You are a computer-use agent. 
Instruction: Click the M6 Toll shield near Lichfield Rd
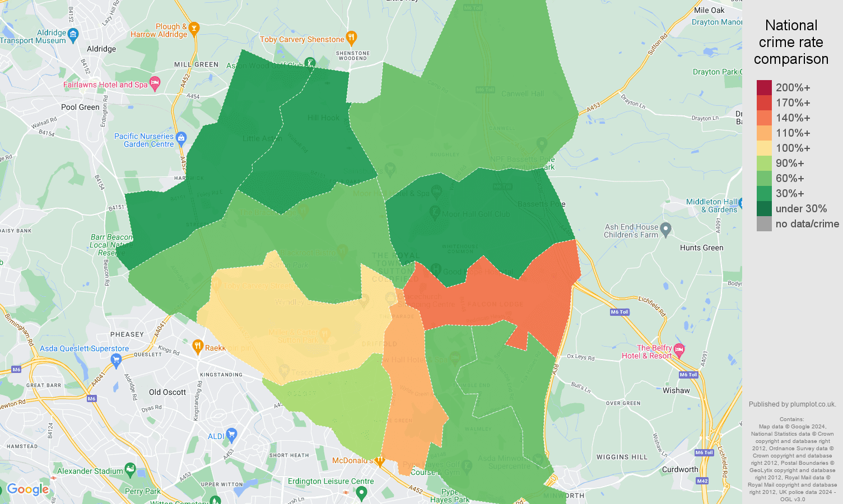click(x=620, y=312)
